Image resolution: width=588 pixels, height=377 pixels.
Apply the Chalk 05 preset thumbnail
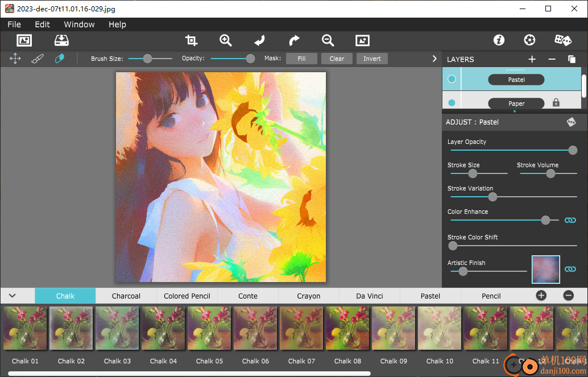(209, 328)
